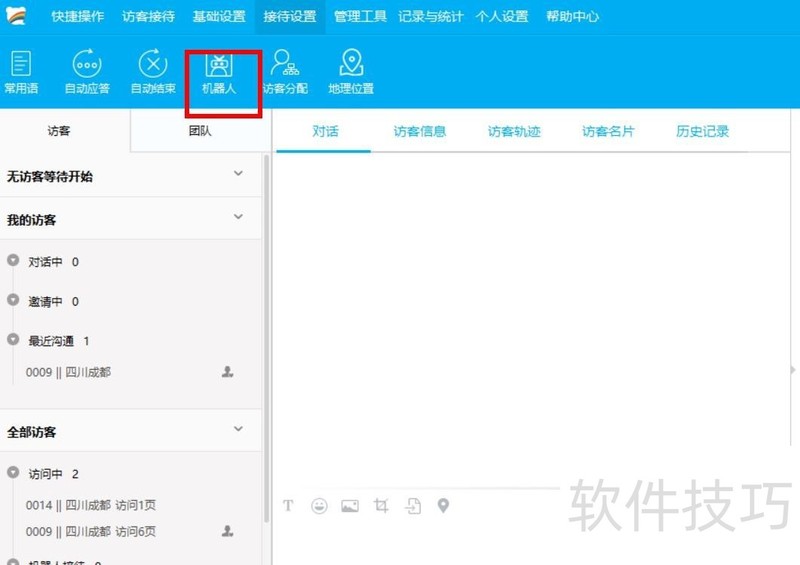Open the 接待设置 menu
Image resolution: width=800 pixels, height=565 pixels.
[290, 16]
